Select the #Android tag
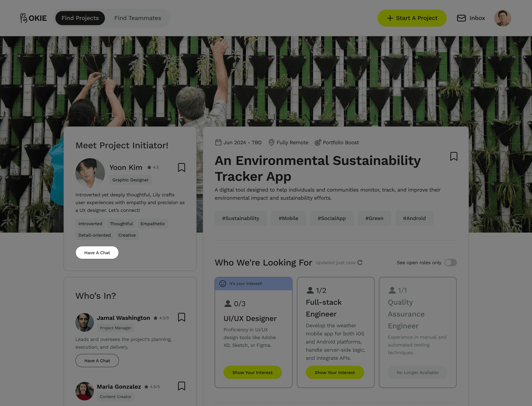This screenshot has width=532, height=406. click(414, 218)
